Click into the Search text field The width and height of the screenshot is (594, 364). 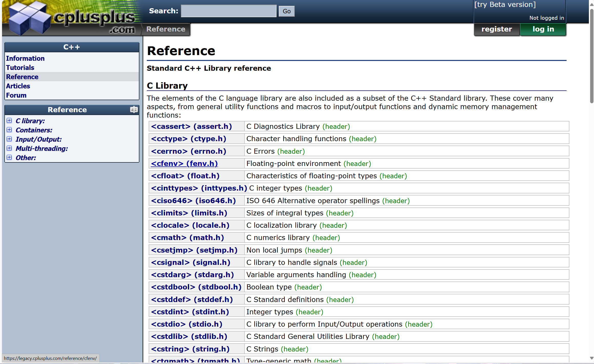click(228, 11)
